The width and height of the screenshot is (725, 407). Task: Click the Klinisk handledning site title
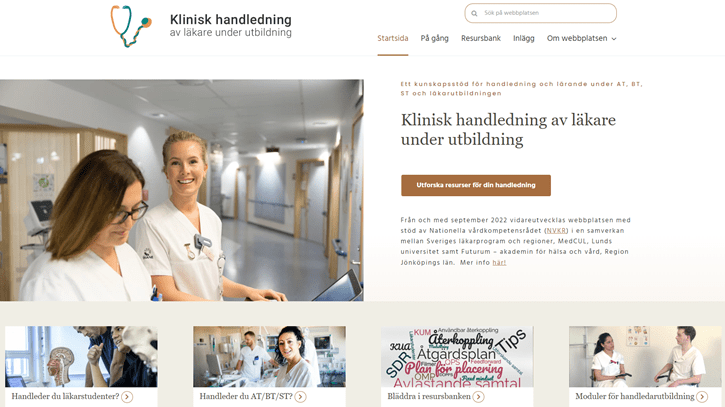[231, 25]
